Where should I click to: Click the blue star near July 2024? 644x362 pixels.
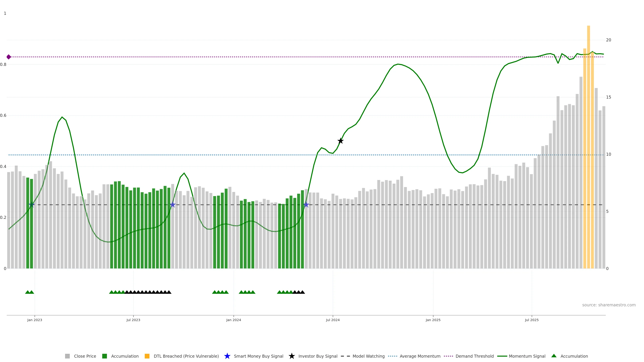pyautogui.click(x=306, y=205)
